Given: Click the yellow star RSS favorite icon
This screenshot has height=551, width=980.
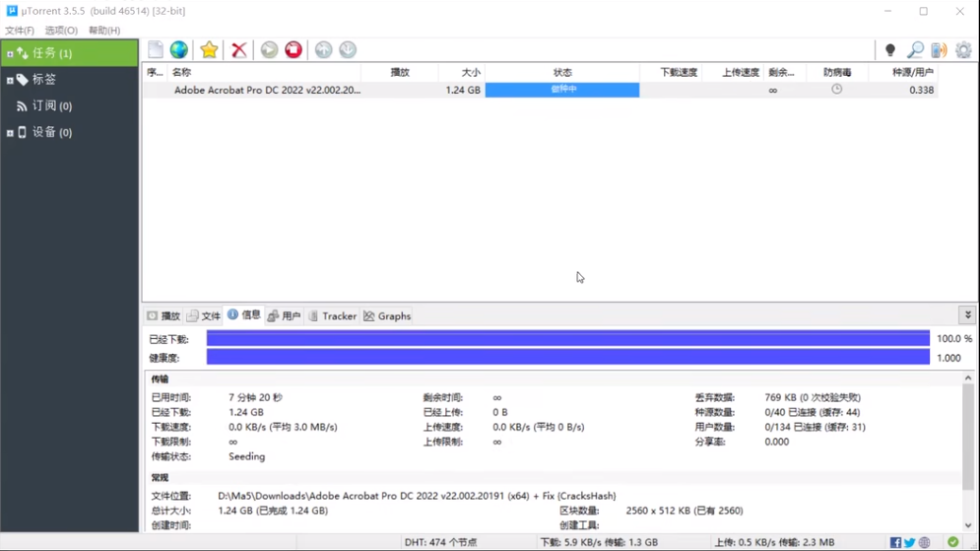Looking at the screenshot, I should [209, 49].
